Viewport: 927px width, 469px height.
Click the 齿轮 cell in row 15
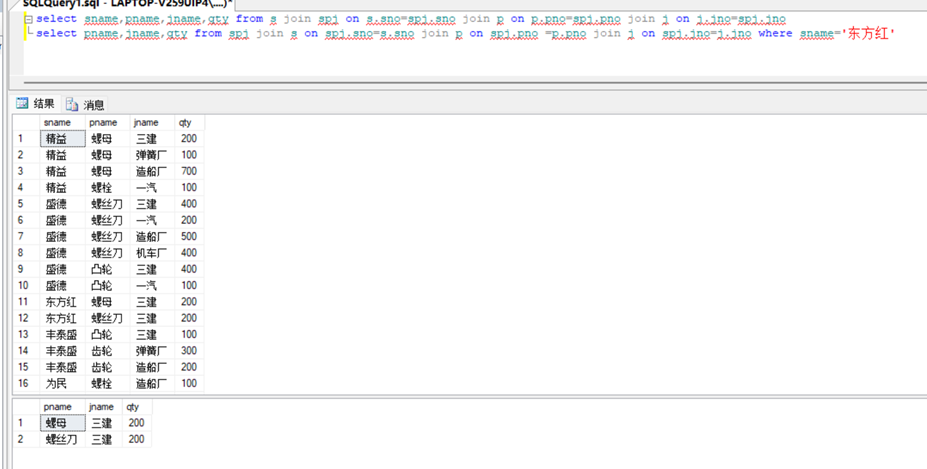click(x=108, y=367)
